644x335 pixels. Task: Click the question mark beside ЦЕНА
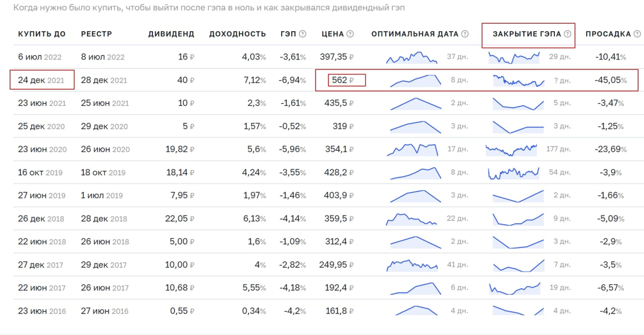(x=350, y=34)
